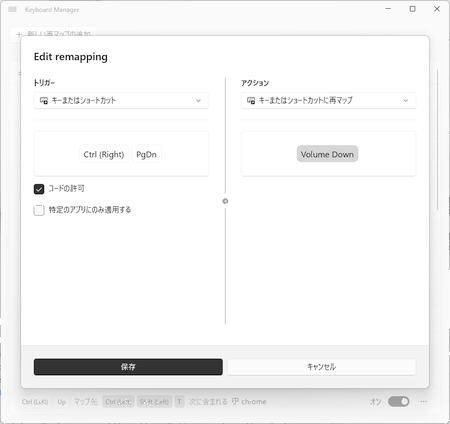Image resolution: width=450 pixels, height=424 pixels.
Task: Open the アクション type dropdown
Action: coord(328,100)
